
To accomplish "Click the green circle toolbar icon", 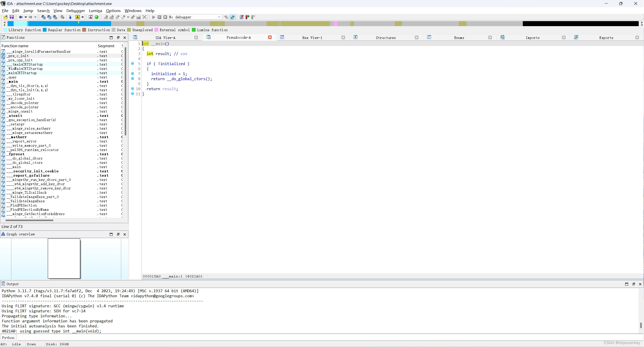I will click(x=97, y=17).
